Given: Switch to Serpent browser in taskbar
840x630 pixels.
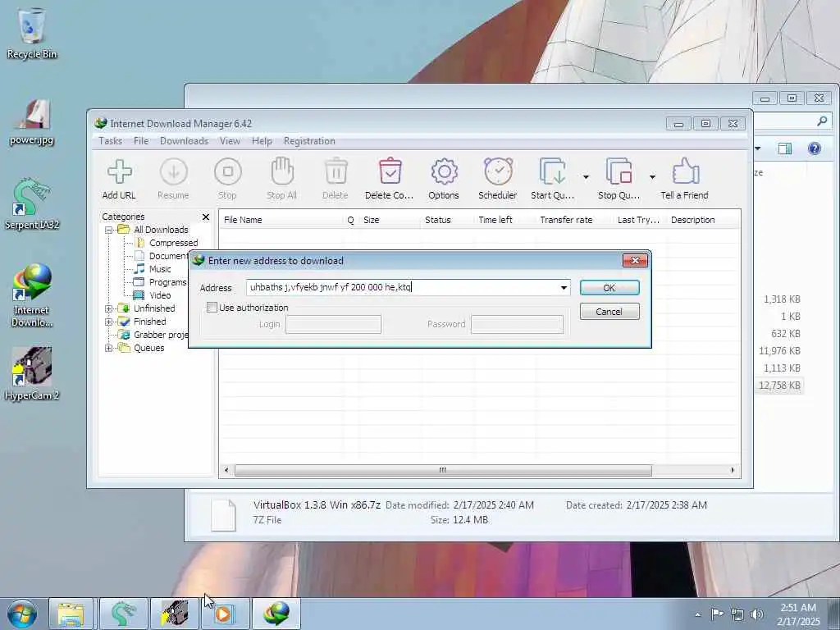Looking at the screenshot, I should click(123, 614).
